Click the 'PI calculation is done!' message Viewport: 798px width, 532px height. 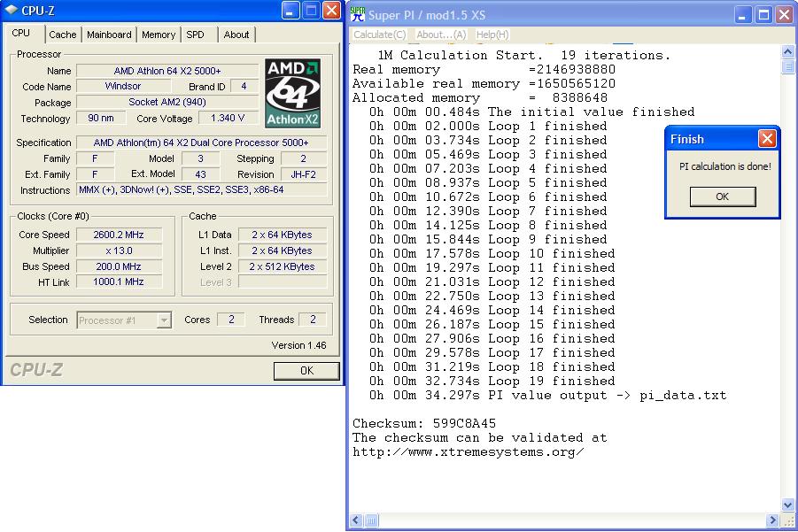pyautogui.click(x=725, y=166)
